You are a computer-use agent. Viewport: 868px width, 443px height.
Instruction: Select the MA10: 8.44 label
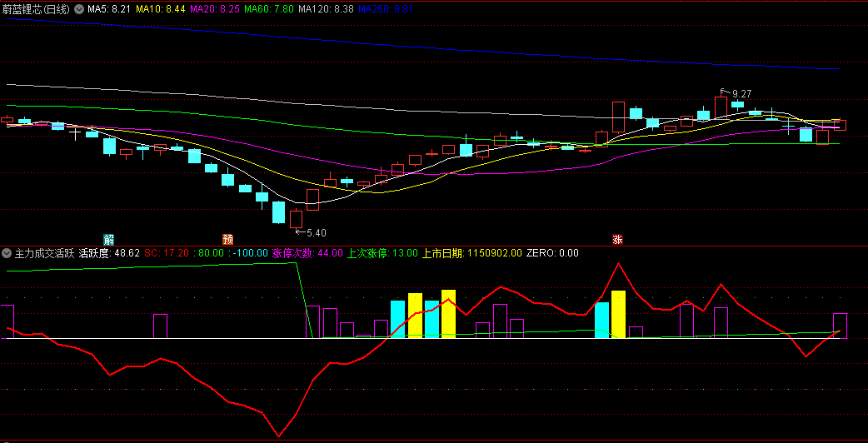[x=161, y=9]
